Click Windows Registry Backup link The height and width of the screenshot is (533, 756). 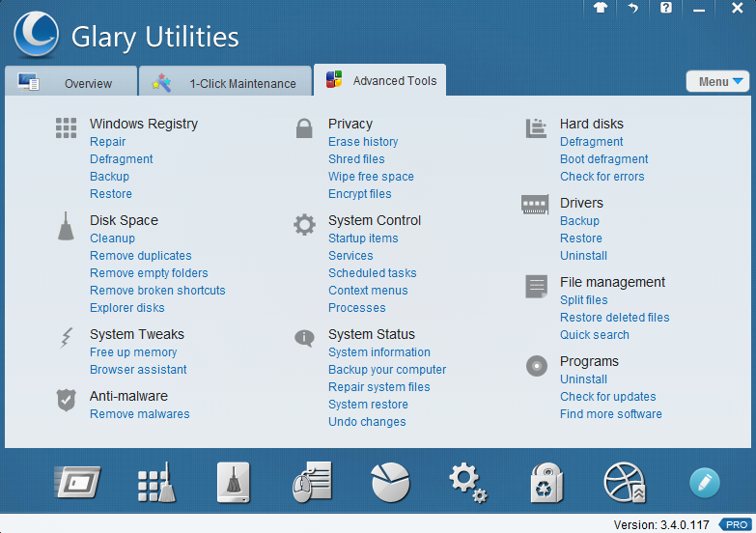[109, 177]
